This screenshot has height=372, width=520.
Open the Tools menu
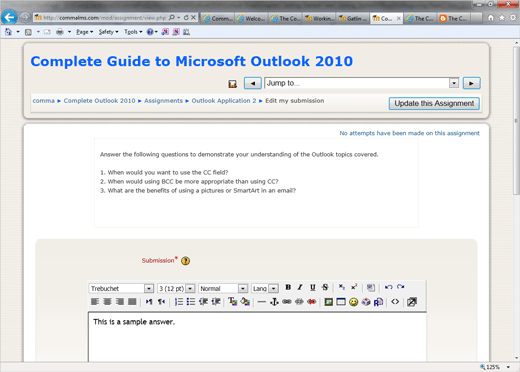[x=133, y=32]
